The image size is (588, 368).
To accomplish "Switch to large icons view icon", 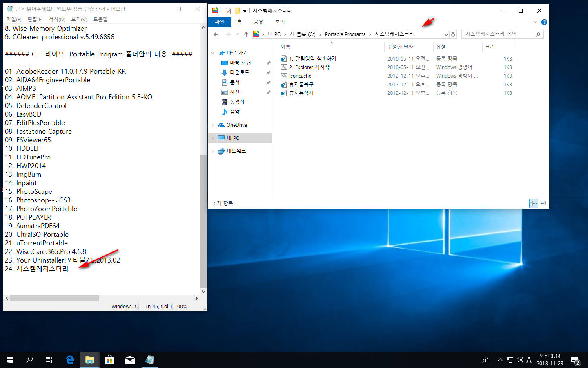I will tap(543, 203).
